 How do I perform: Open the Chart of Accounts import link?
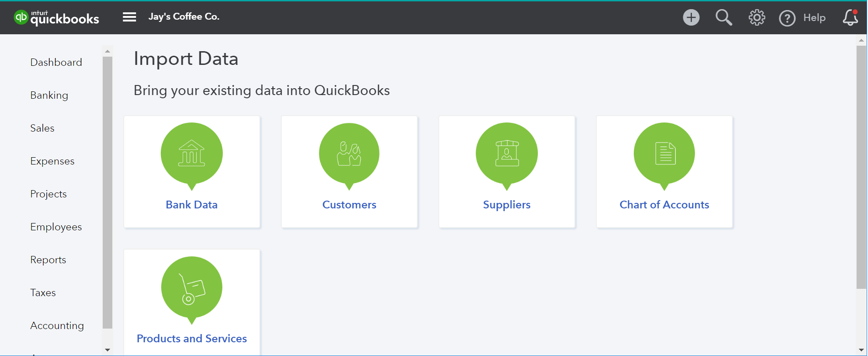(664, 204)
